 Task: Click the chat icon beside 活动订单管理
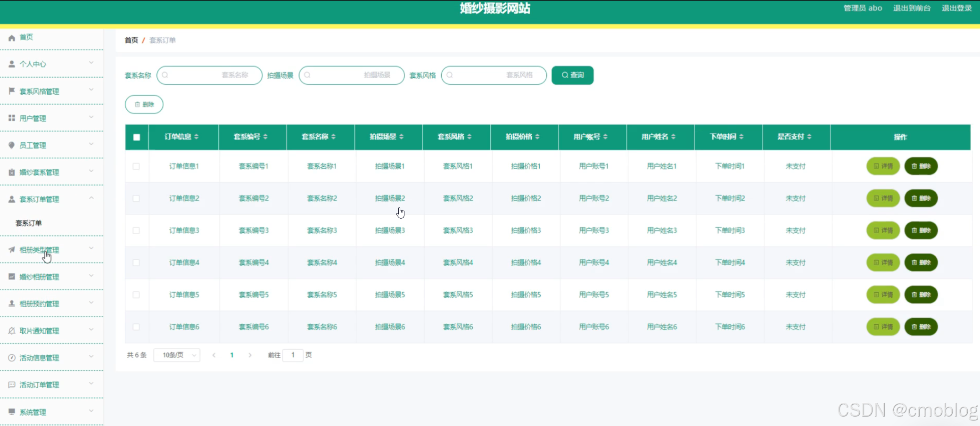tap(12, 385)
